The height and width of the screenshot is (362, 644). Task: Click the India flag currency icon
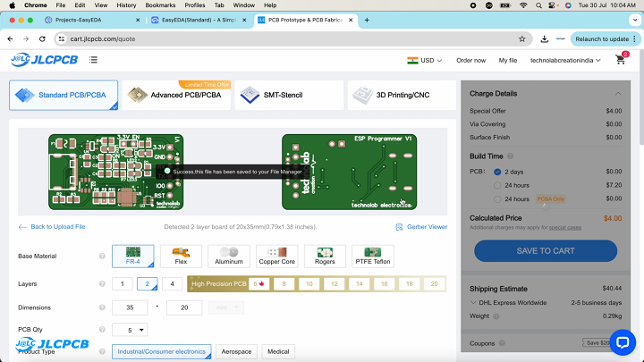click(x=412, y=61)
